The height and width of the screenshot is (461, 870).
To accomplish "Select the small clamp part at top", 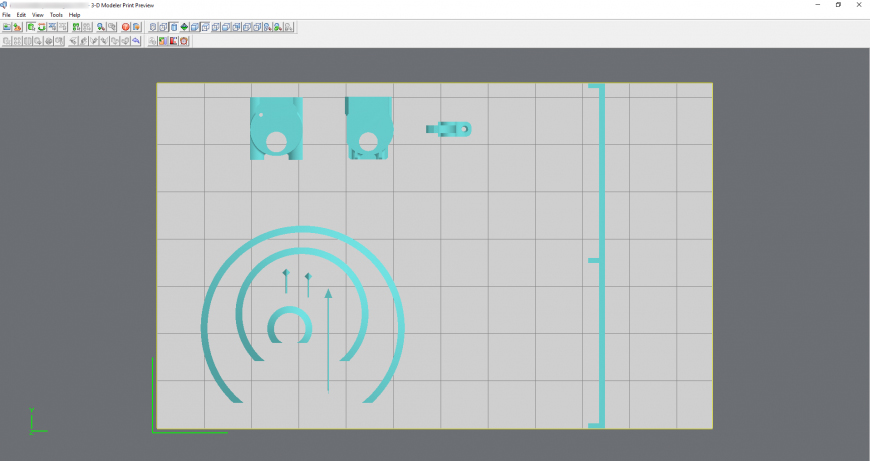I will [449, 129].
